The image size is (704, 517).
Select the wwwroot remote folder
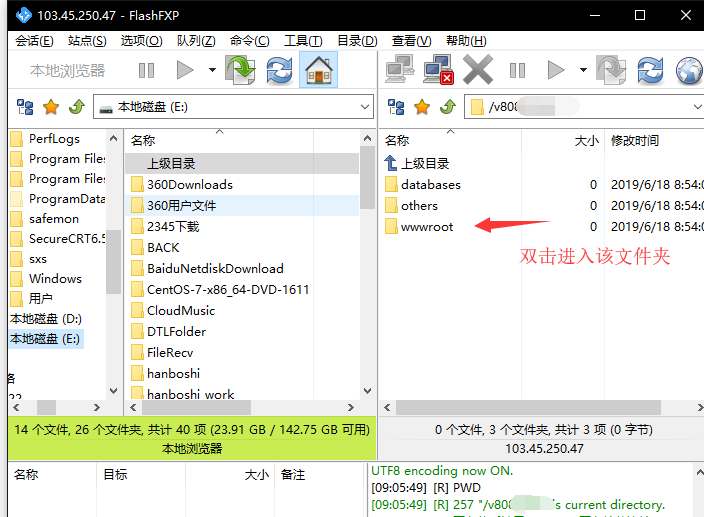427,227
